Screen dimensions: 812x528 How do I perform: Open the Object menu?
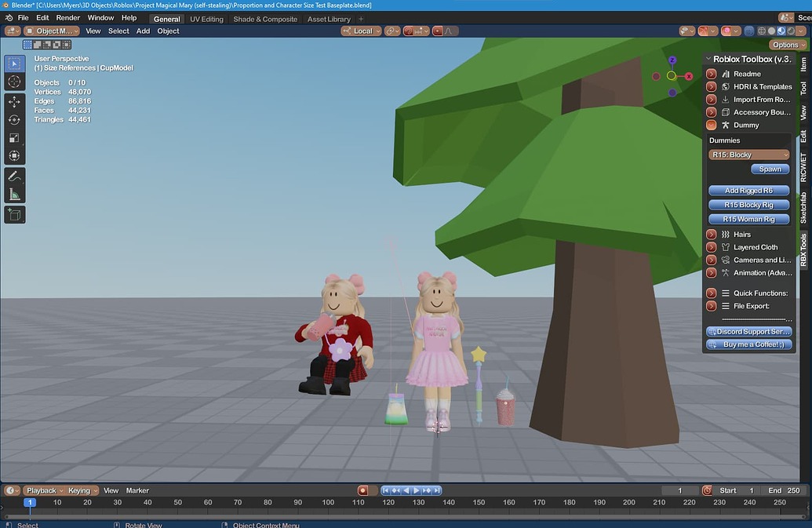pos(167,31)
